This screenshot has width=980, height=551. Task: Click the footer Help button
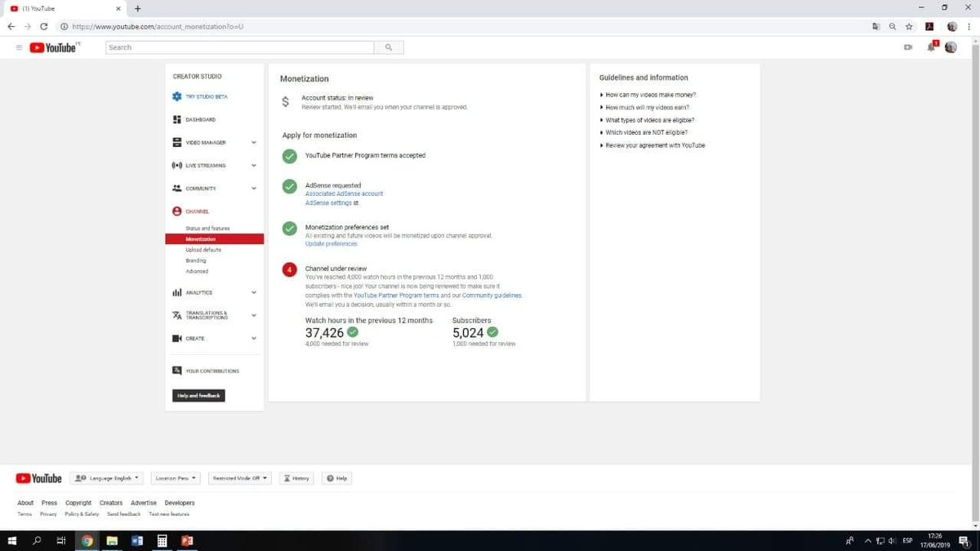click(336, 478)
